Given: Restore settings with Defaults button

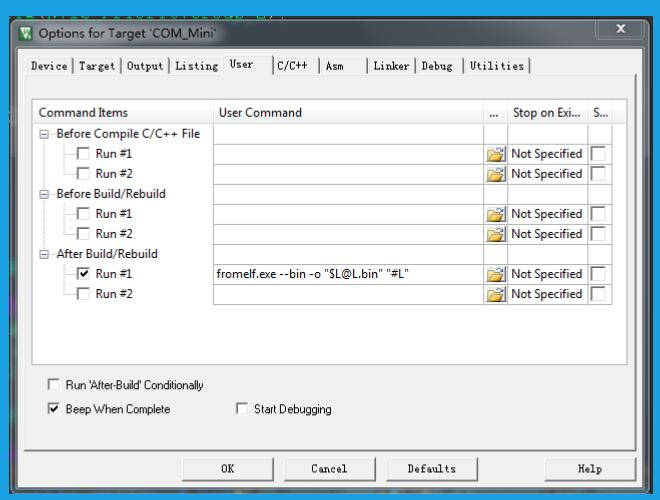Looking at the screenshot, I should click(x=432, y=468).
